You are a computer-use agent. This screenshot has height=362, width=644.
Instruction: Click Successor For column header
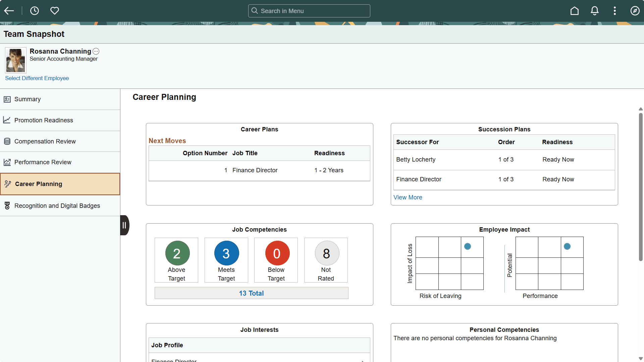point(418,142)
